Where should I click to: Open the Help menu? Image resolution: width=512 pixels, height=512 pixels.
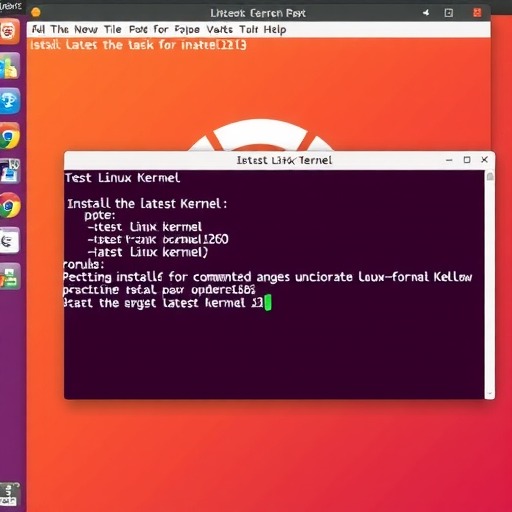click(x=275, y=30)
